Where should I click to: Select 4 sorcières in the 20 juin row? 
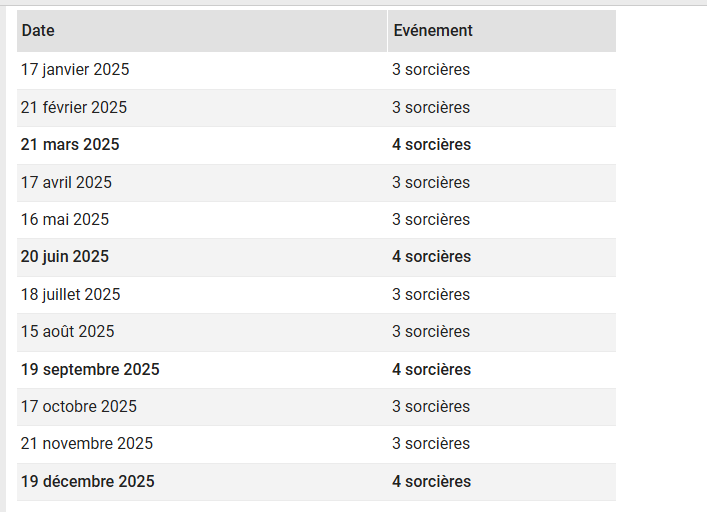coord(431,257)
